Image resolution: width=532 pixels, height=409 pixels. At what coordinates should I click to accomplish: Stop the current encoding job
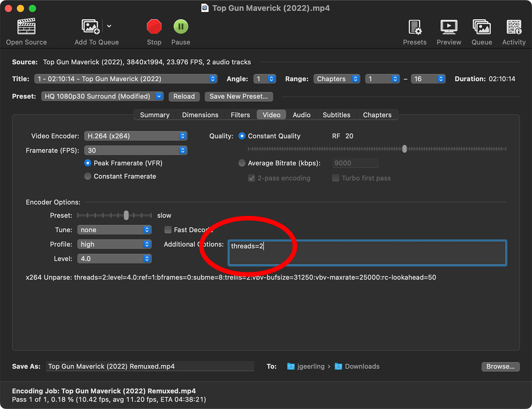[154, 27]
